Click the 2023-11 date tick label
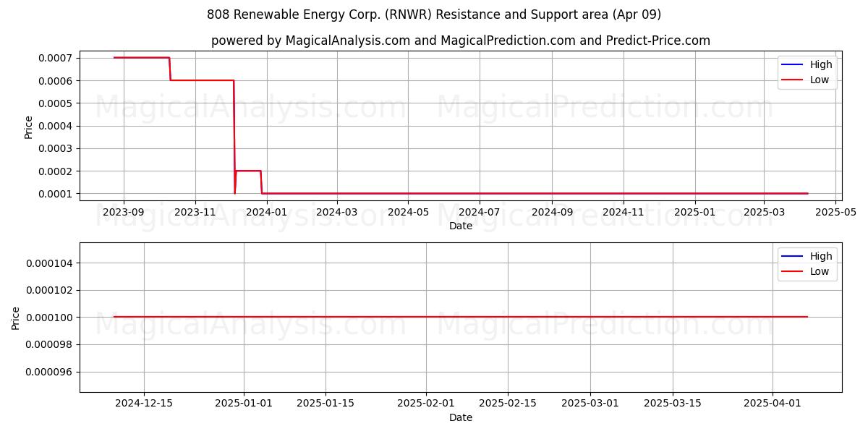Screen dimensions: 868x434 [x=195, y=212]
